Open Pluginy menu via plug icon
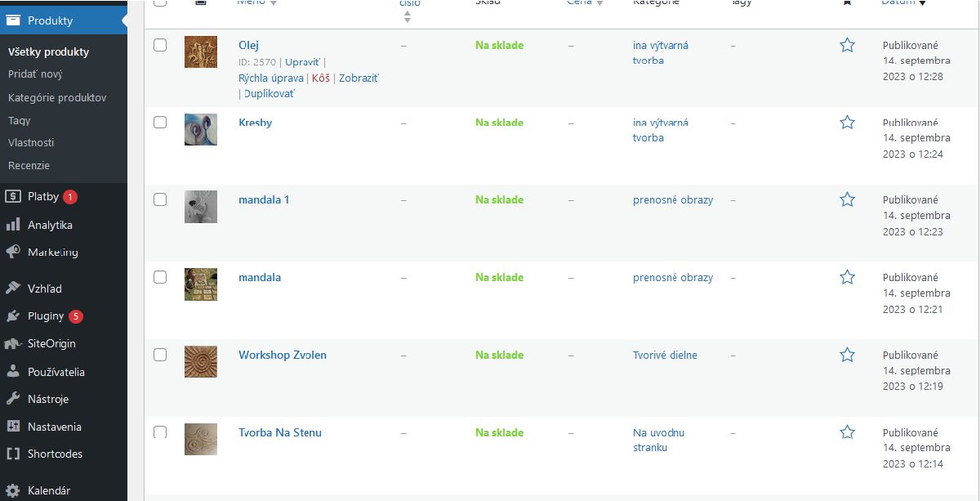 pos(12,316)
